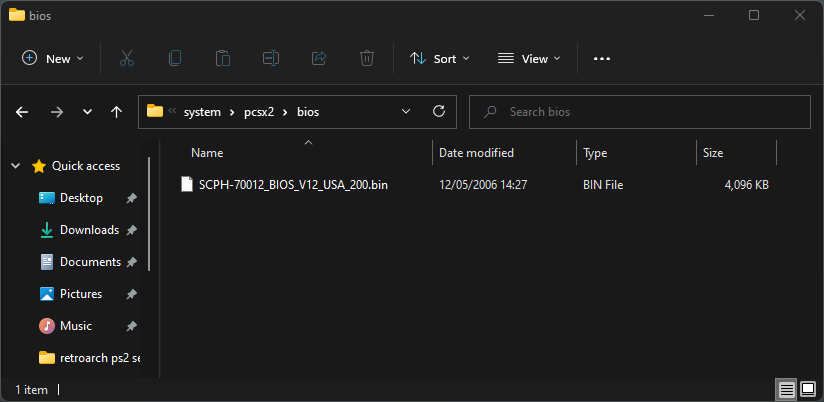Click the pin icon beside Downloads
The height and width of the screenshot is (402, 824).
pyautogui.click(x=131, y=230)
